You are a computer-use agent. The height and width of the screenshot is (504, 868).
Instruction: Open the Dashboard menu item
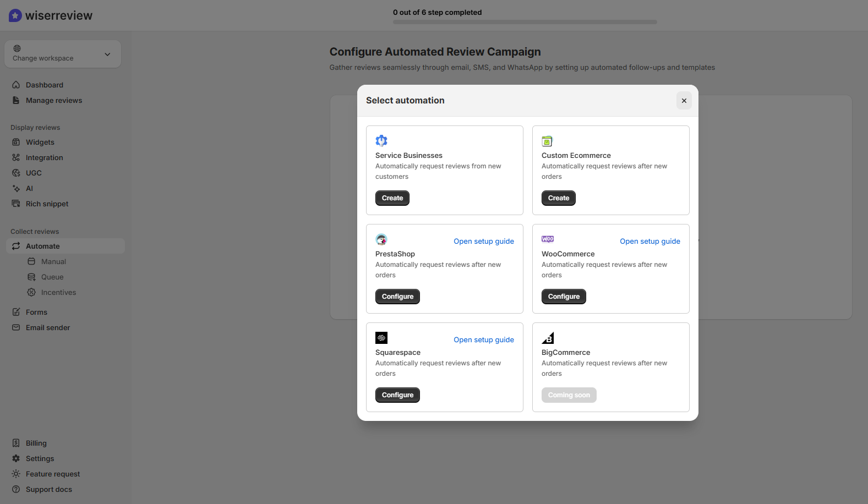(x=45, y=85)
